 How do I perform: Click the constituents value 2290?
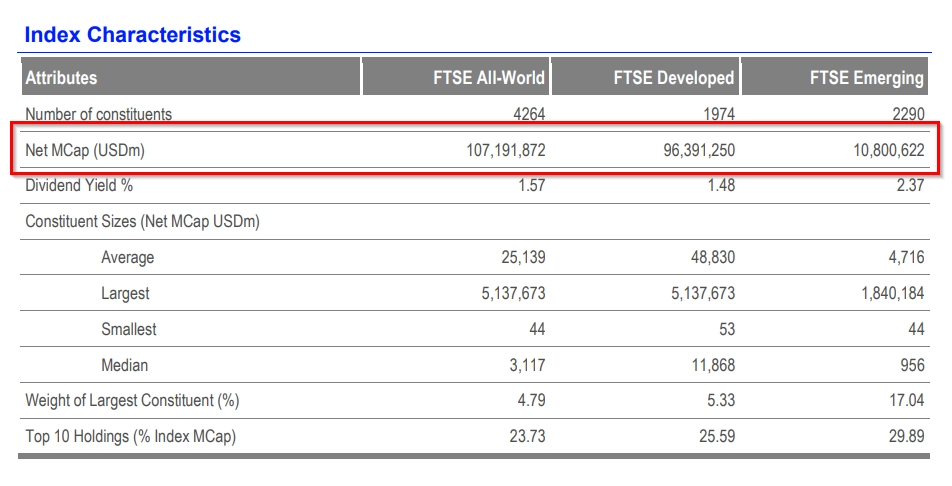[x=908, y=114]
